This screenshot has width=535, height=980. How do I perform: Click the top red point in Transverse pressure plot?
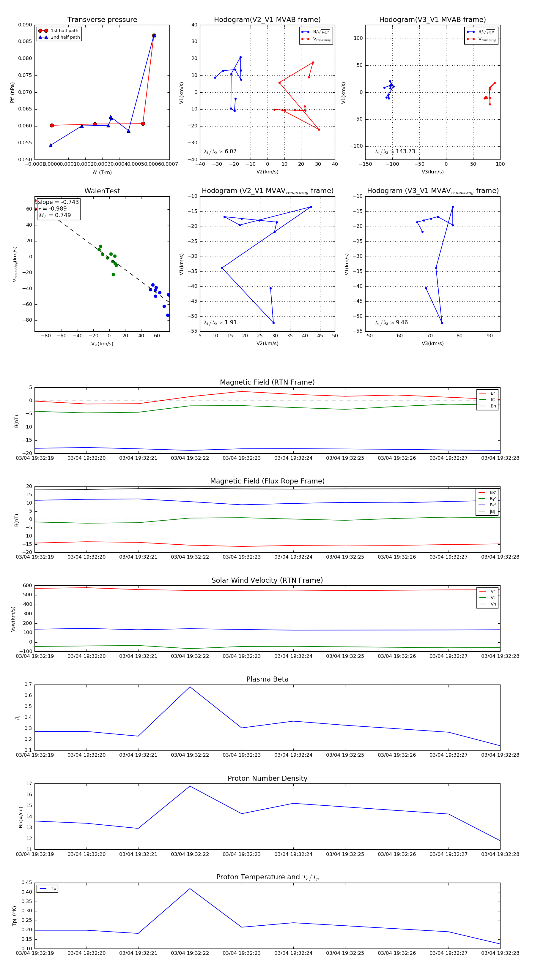coord(154,36)
